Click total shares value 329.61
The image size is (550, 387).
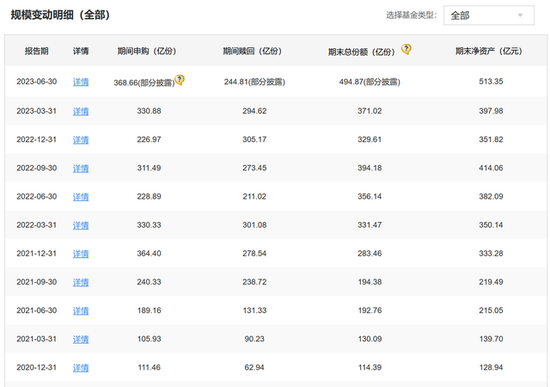point(370,139)
